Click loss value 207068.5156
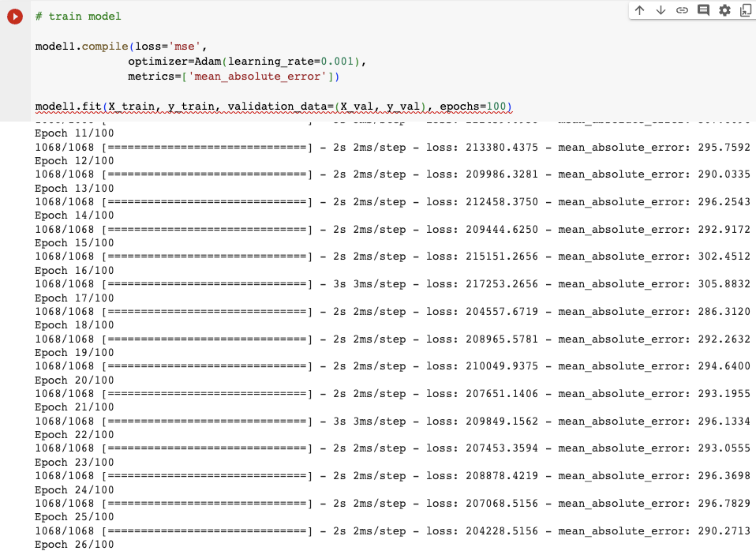The height and width of the screenshot is (551, 756). pyautogui.click(x=501, y=503)
